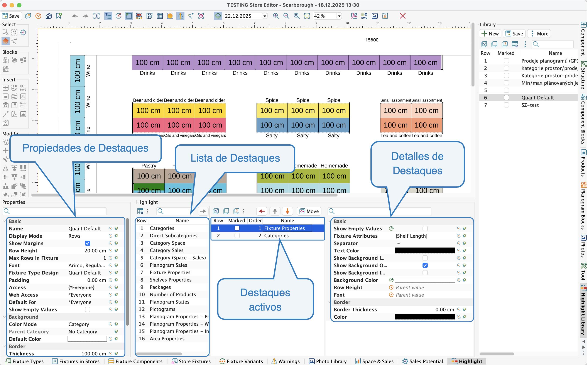Toggle the Show Background f... checkbox
This screenshot has height=365, width=588.
pos(425,272)
